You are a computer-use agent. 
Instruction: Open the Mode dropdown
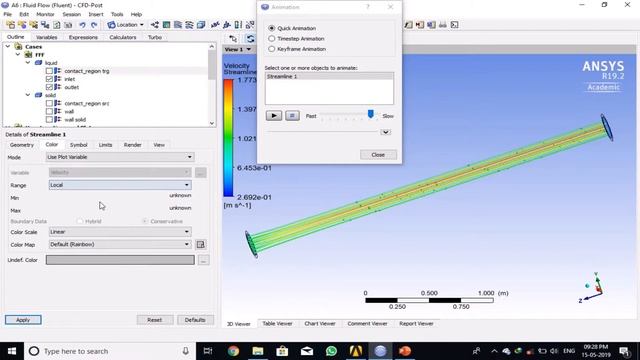click(x=120, y=157)
